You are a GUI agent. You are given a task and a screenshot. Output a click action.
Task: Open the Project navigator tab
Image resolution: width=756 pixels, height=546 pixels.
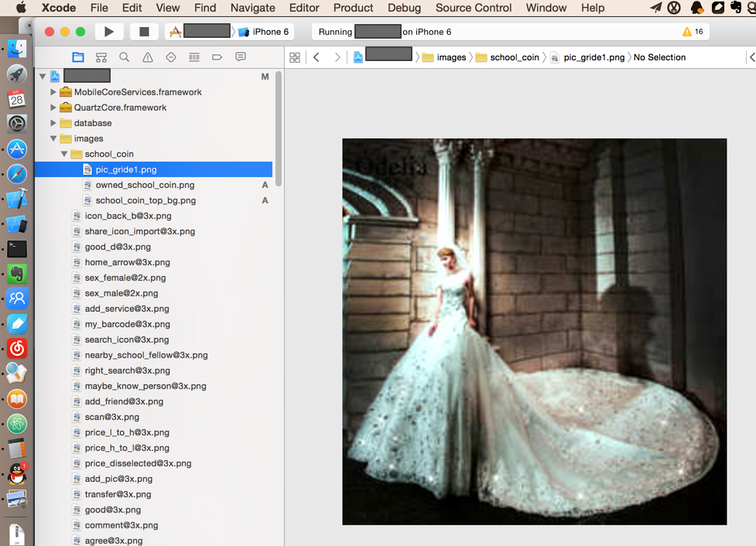(x=78, y=57)
